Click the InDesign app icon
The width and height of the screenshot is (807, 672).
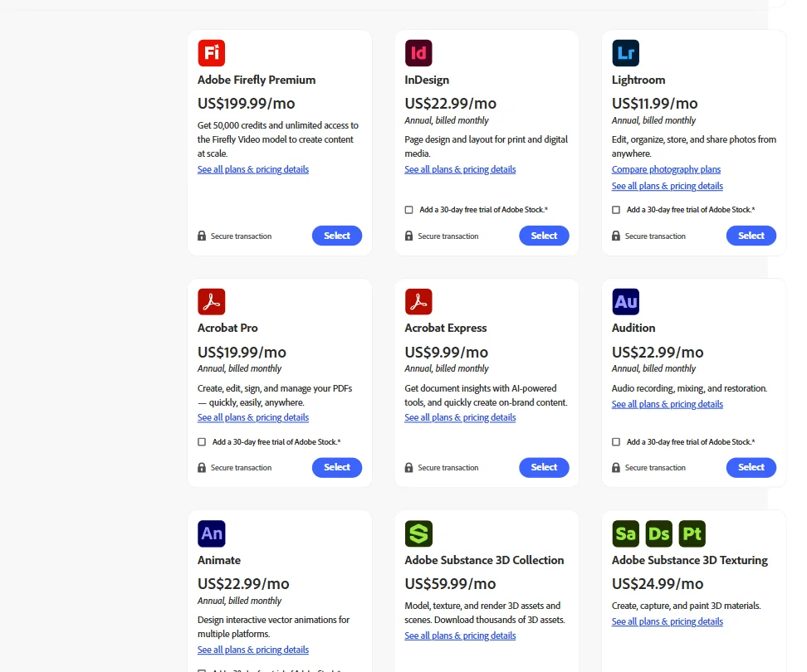click(418, 53)
